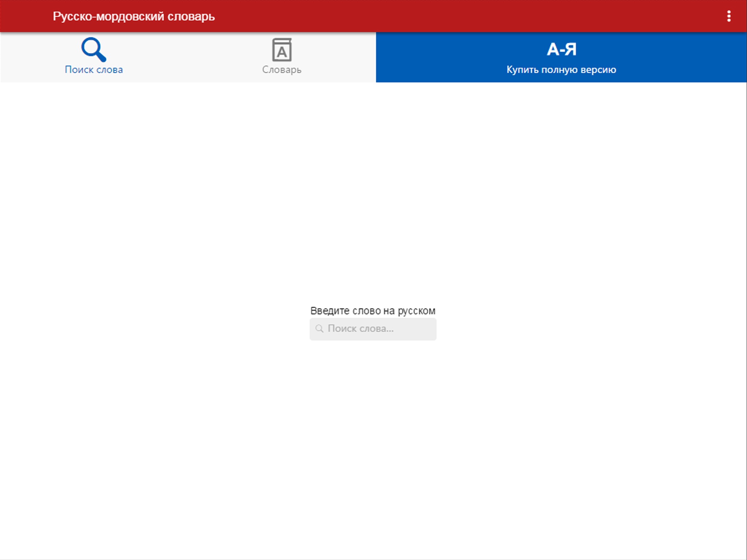Open the Купить полную версию tab
Viewport: 747px width, 560px height.
pos(561,57)
